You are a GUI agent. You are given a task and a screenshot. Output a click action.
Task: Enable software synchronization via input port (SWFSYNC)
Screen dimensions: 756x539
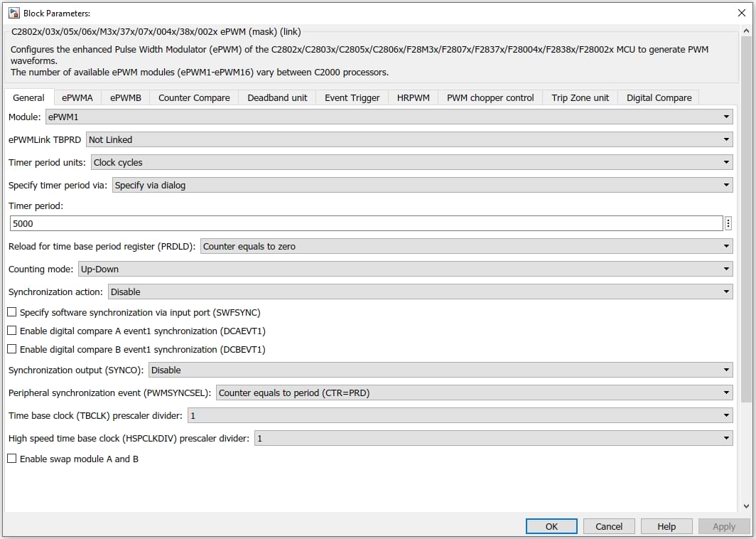(12, 312)
